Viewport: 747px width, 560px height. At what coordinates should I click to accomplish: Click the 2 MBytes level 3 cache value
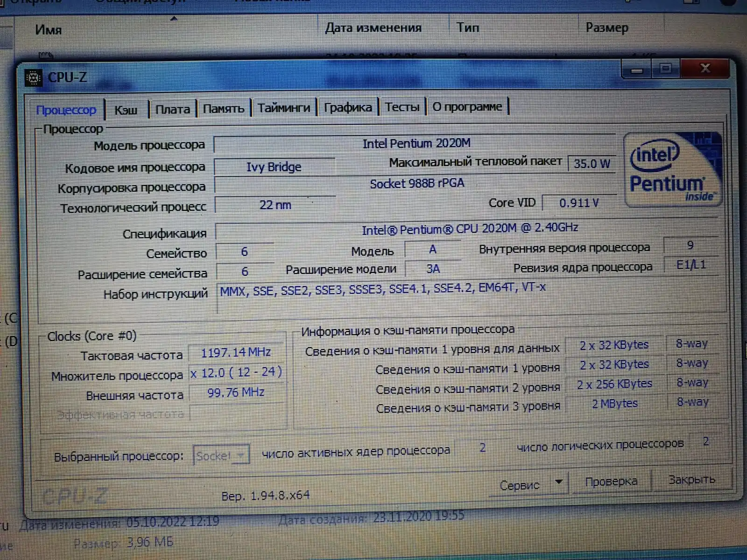(x=614, y=404)
